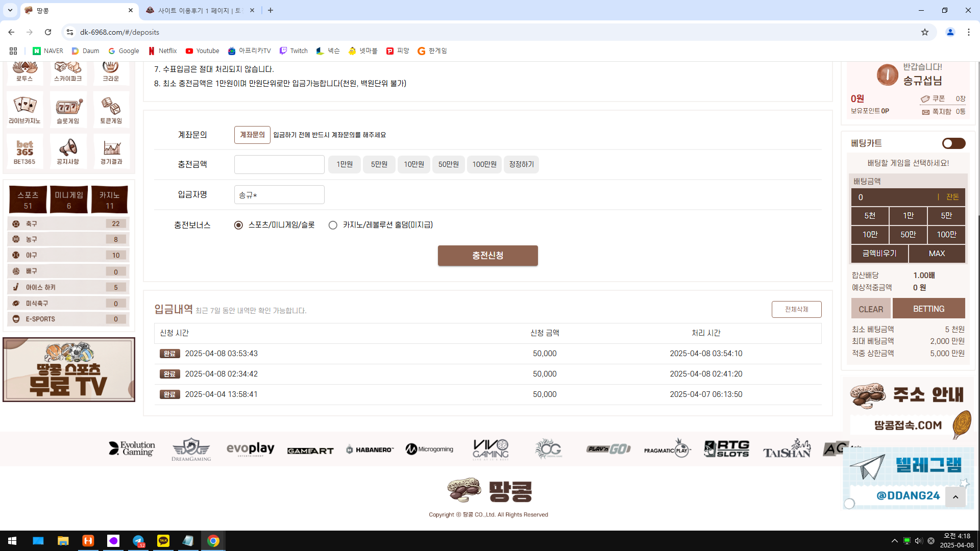
Task: Add 50만 to betting amount
Action: [x=908, y=235]
